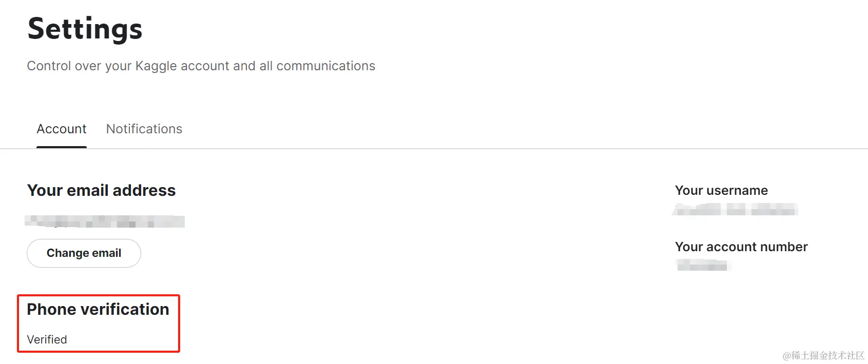Click the Phone verification heading
This screenshot has height=364, width=868.
[x=98, y=309]
